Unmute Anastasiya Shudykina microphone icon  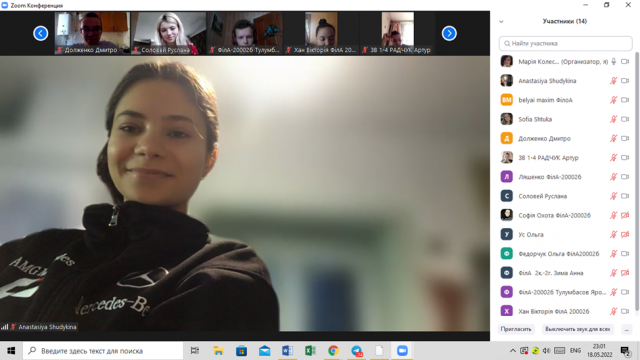[613, 81]
